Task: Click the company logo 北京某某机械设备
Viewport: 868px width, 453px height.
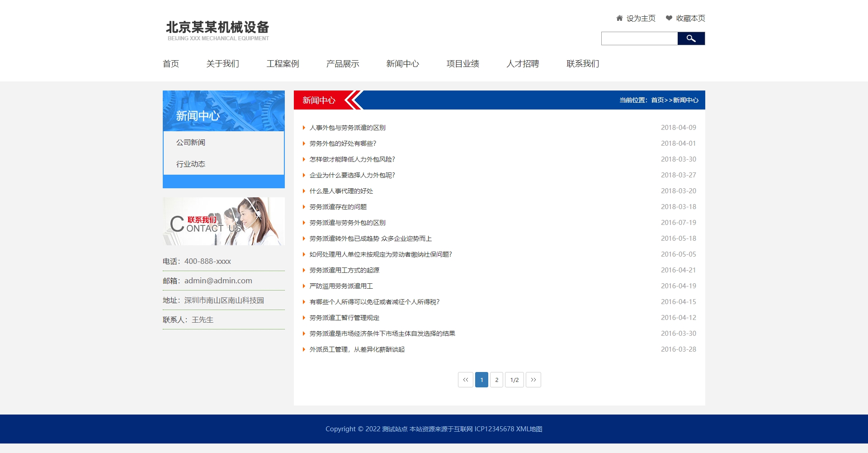Action: (x=217, y=30)
